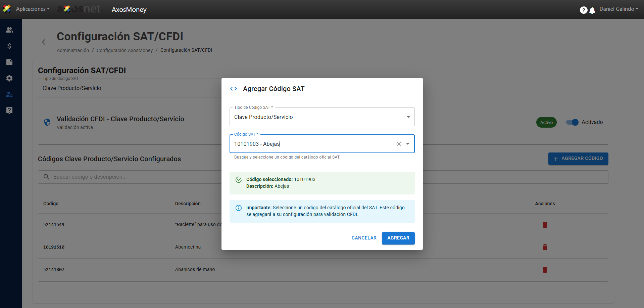
Task: Open the settings gear in sidebar
Action: coord(9,78)
